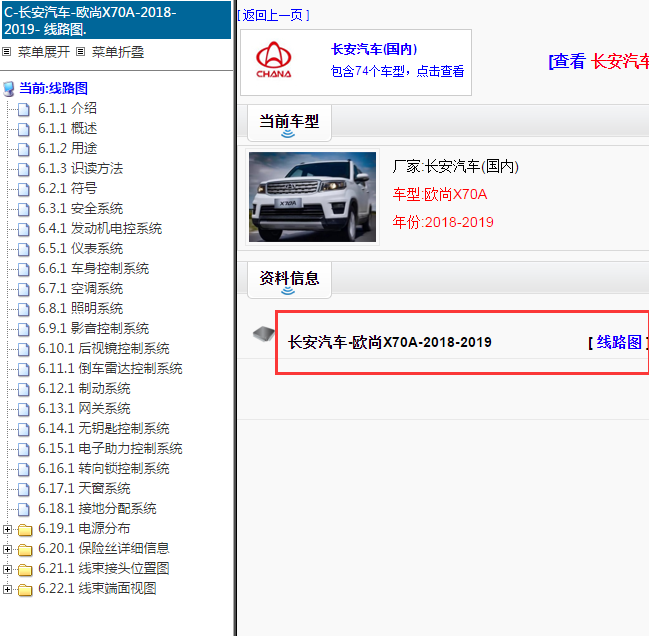Viewport: 649px width, 636px height.
Task: Click the page icon beside 6.9.1 影音控制系统
Action: pyautogui.click(x=24, y=329)
